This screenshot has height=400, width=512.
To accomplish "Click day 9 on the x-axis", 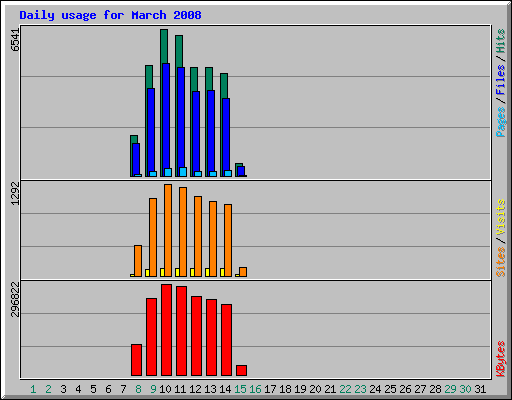I will [x=153, y=389].
